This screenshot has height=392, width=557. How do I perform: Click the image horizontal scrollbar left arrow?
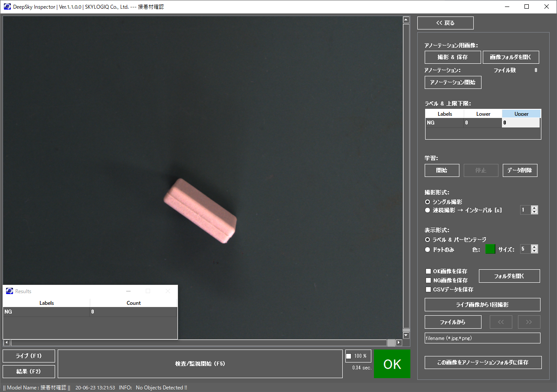click(x=7, y=343)
